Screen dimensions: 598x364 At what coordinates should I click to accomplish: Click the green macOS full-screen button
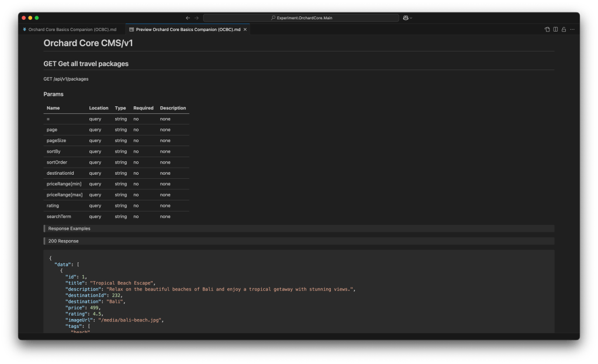coord(36,18)
